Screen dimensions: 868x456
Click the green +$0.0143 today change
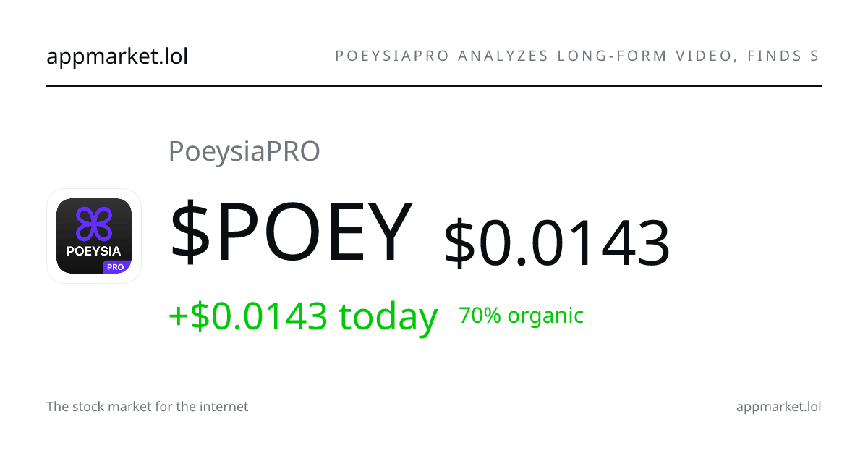tap(303, 316)
